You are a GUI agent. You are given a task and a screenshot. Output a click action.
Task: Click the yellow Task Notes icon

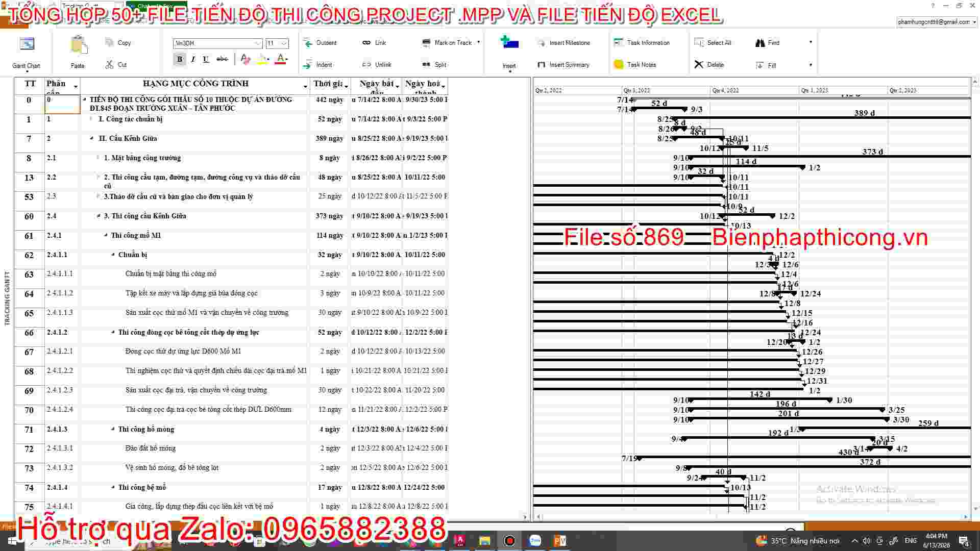pos(618,64)
